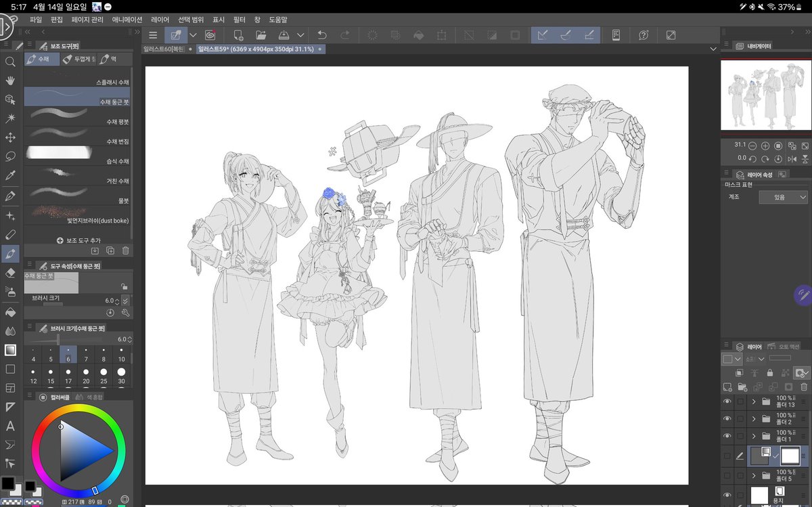Toggle the lock layer icon

(770, 372)
